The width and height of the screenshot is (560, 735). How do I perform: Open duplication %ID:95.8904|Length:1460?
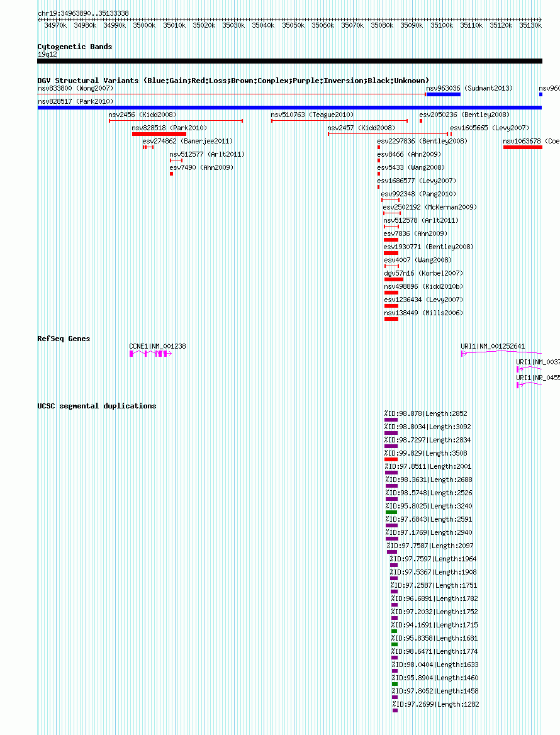pos(435,677)
